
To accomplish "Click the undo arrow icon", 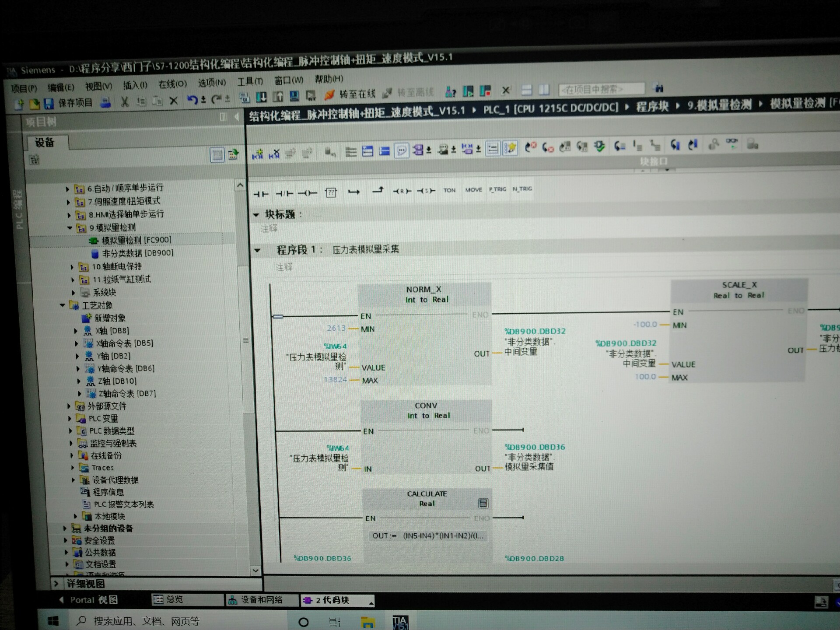I will pos(192,100).
